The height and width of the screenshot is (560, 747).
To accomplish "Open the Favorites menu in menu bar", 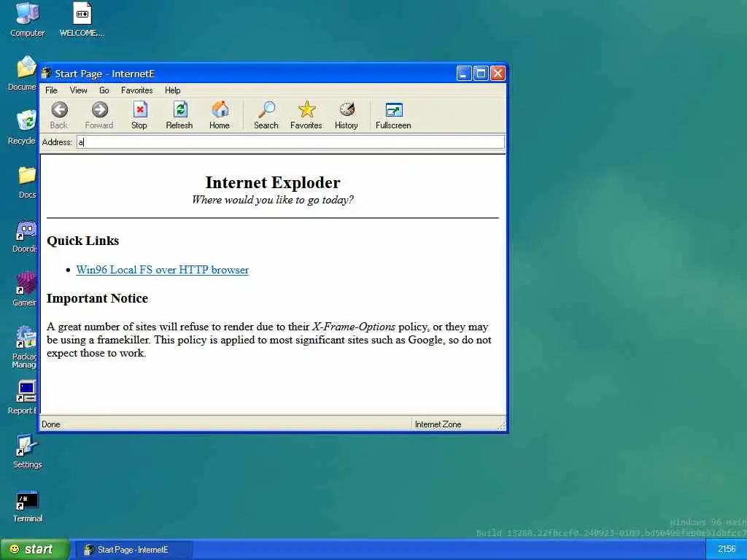I will (136, 90).
